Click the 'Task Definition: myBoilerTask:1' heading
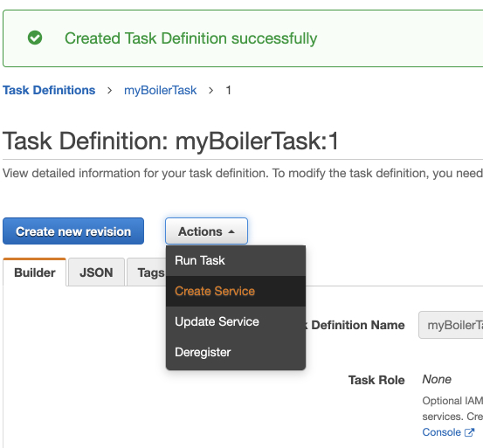483x448 pixels. (170, 141)
